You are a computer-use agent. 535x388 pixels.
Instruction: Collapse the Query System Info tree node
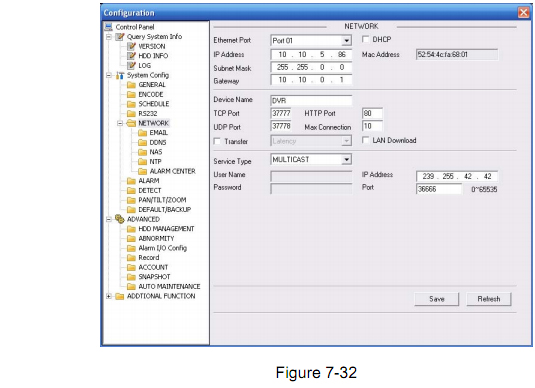click(x=109, y=37)
